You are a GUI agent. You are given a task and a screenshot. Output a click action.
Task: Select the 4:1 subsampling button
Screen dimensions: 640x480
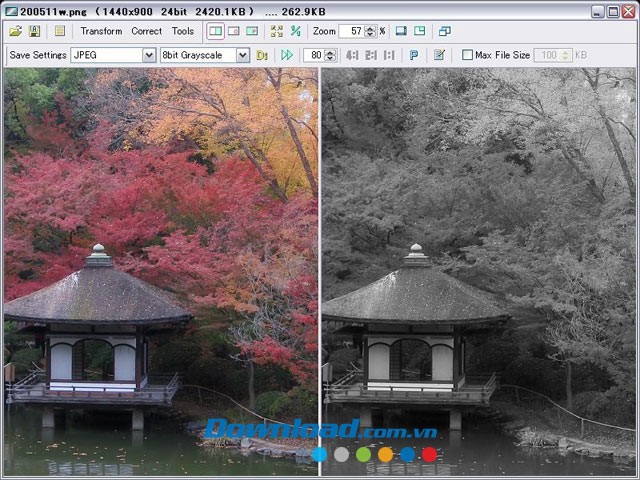pos(351,55)
